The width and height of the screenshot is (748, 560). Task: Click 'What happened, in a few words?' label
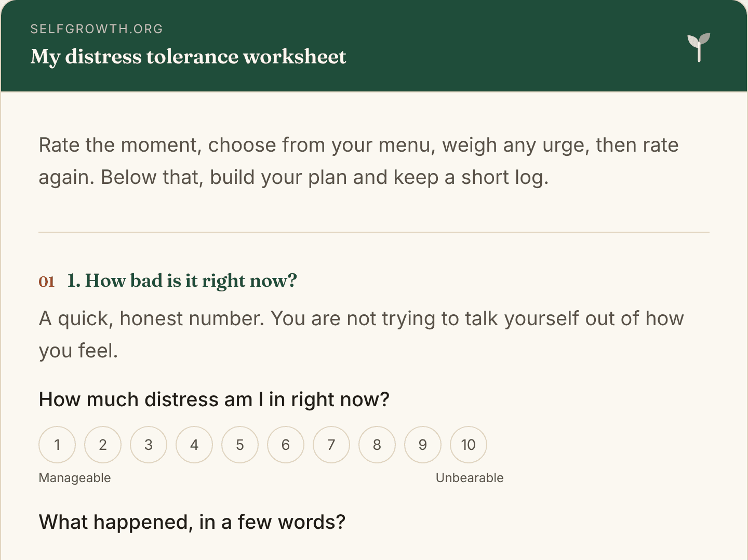pos(192,522)
